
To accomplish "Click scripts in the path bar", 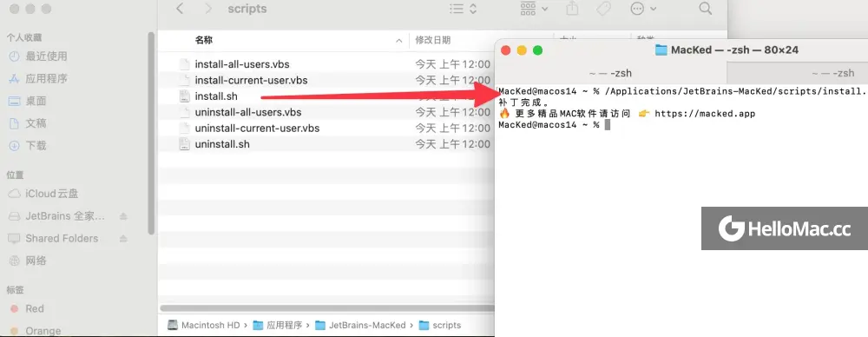I will 440,326.
